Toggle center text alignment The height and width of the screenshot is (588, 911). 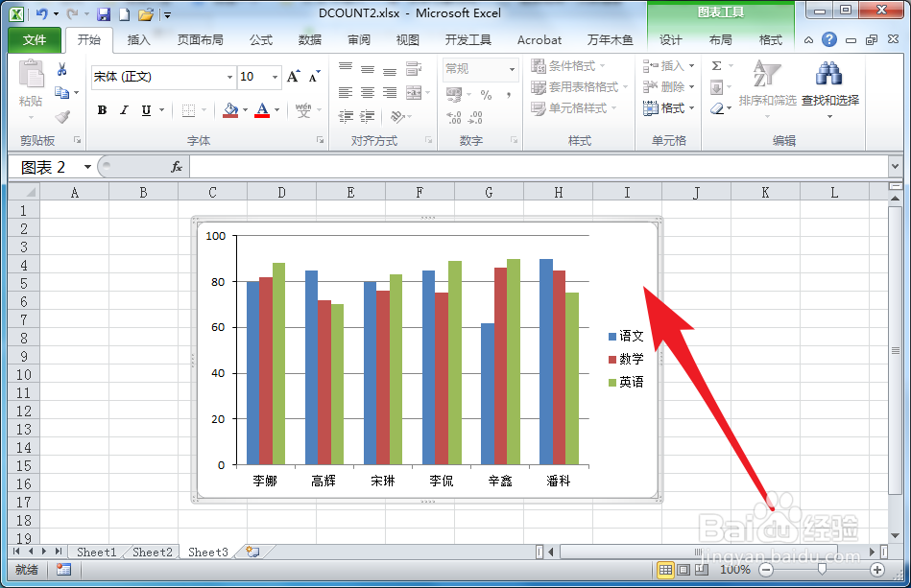[368, 92]
